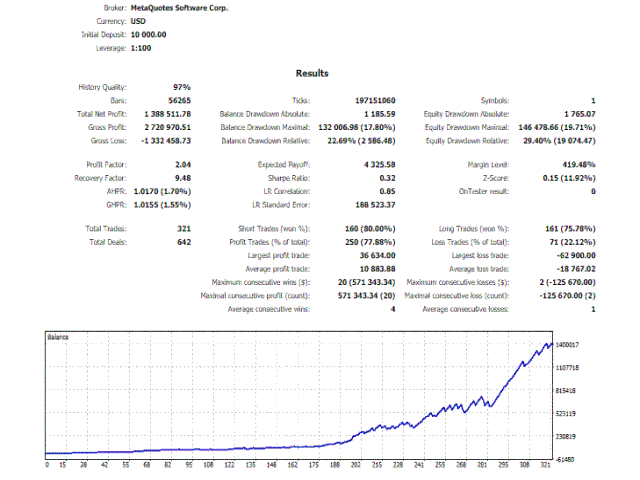Click Equity Drawdown Absolute value 1 765.07

tap(580, 114)
